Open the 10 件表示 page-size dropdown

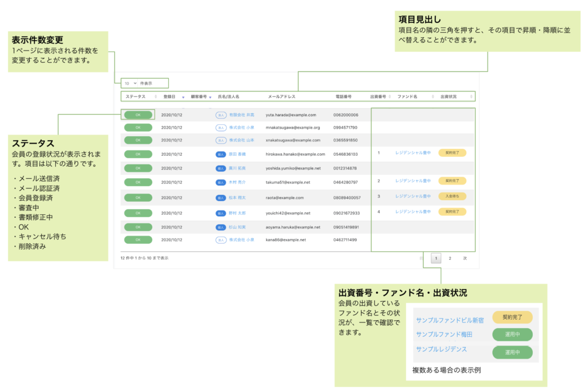pyautogui.click(x=131, y=83)
